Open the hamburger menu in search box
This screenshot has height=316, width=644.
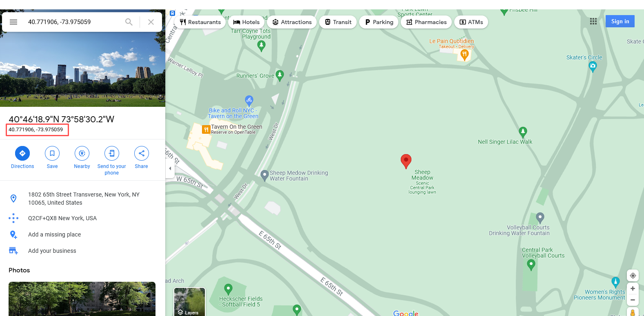point(13,22)
